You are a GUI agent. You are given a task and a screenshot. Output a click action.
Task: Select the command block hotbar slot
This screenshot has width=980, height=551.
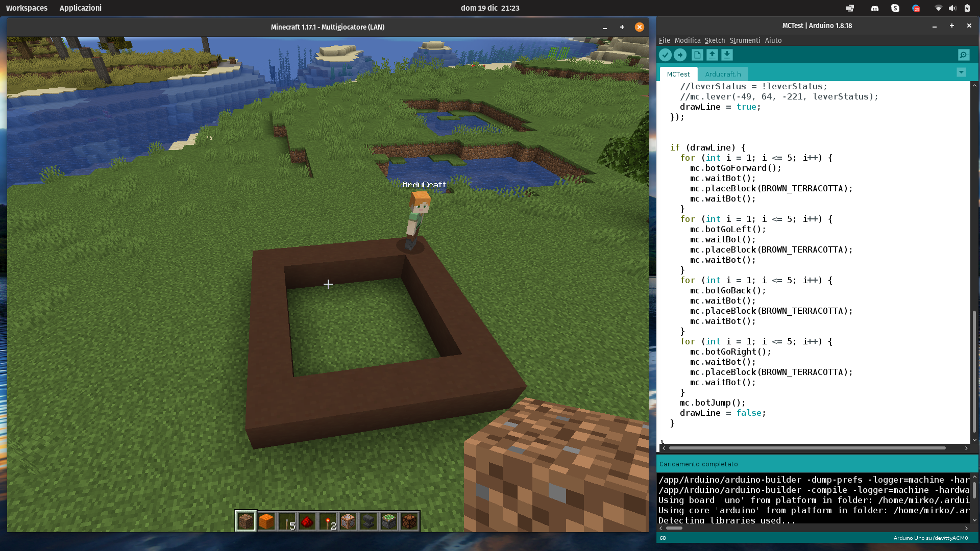348,521
